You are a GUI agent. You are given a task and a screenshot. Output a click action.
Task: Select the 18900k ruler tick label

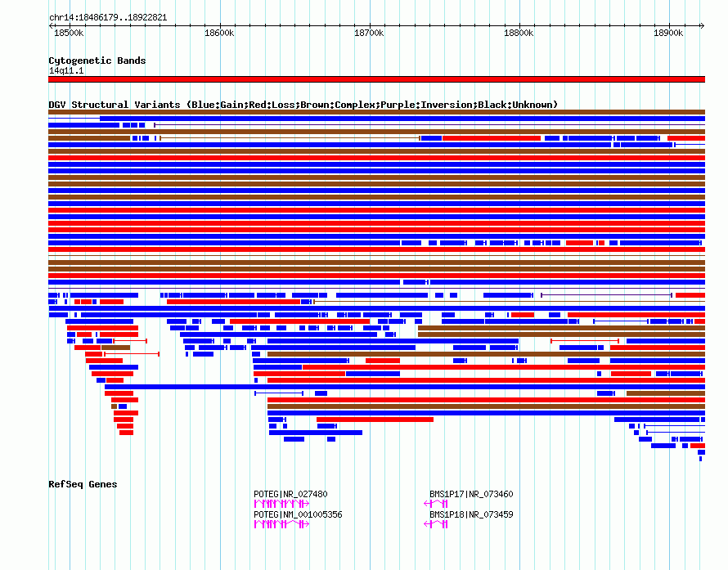(668, 33)
